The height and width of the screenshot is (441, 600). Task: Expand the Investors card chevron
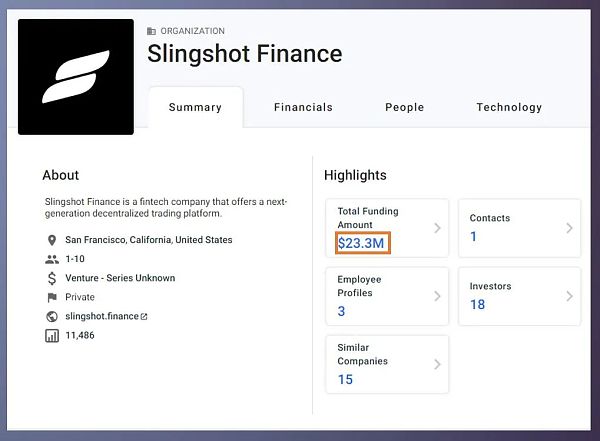pyautogui.click(x=569, y=296)
